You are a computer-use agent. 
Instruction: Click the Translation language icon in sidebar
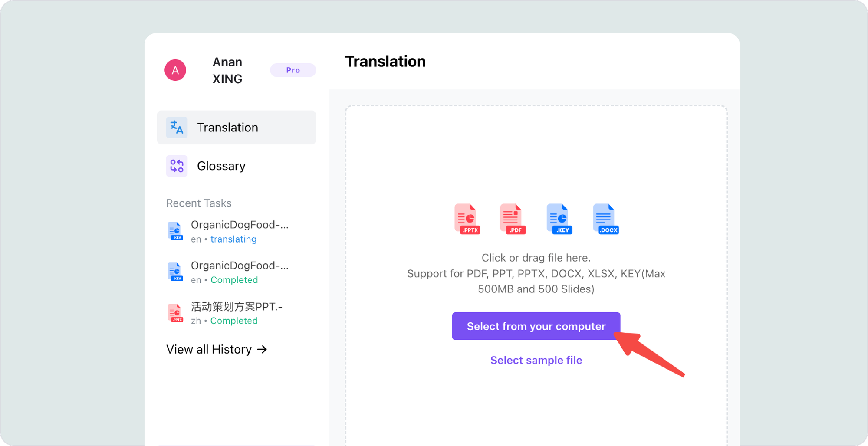pyautogui.click(x=177, y=128)
